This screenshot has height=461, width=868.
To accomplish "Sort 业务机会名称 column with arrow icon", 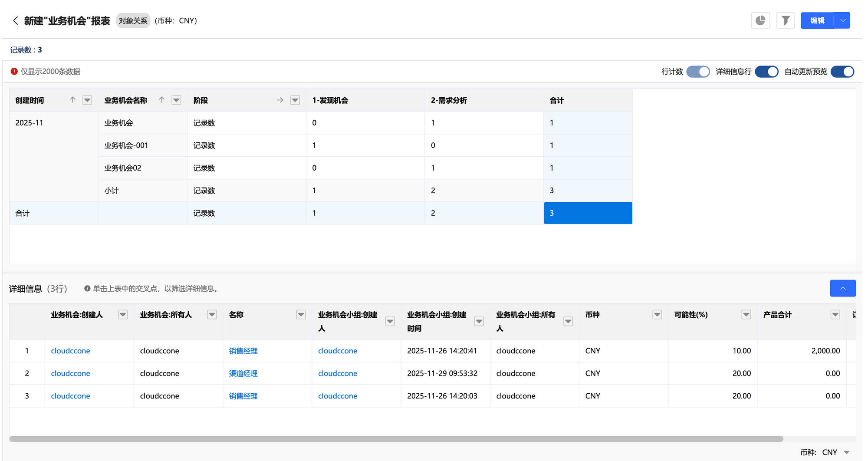I will pyautogui.click(x=161, y=100).
